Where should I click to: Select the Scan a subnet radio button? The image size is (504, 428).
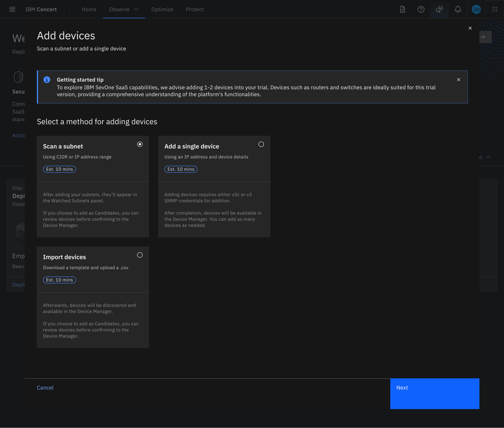pyautogui.click(x=140, y=144)
